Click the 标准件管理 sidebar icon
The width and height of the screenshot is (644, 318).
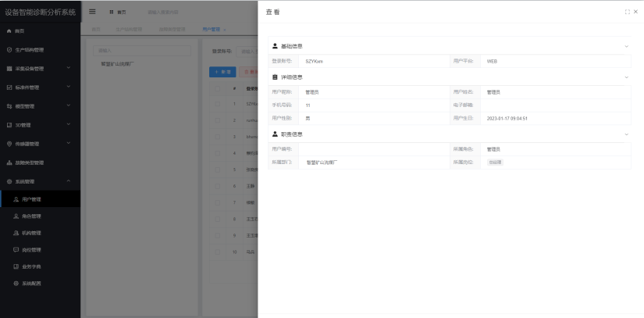coord(9,88)
